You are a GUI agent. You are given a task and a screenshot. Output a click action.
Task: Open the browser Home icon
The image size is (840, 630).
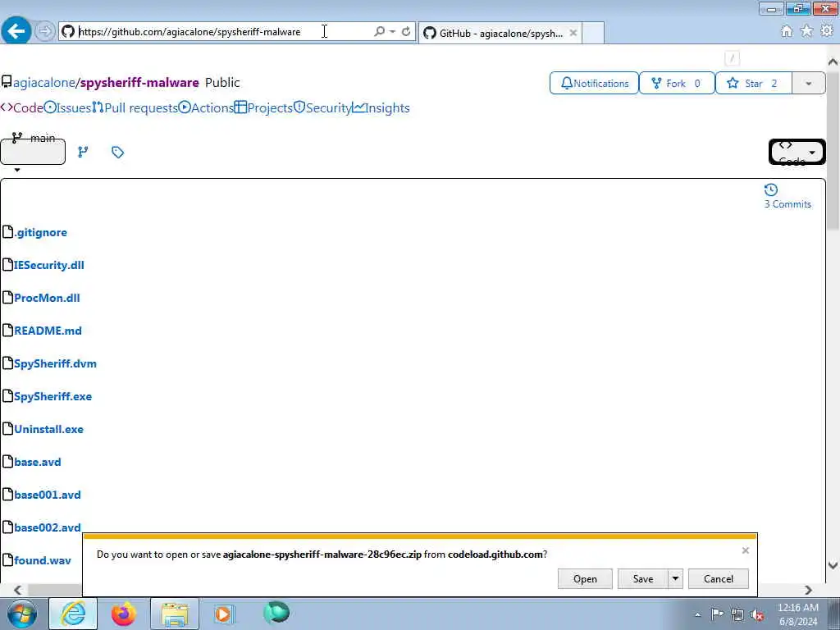[x=787, y=32]
